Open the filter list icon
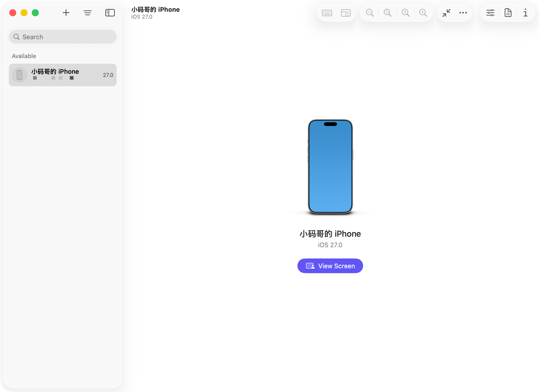Viewport: 539px width, 392px height. (87, 13)
